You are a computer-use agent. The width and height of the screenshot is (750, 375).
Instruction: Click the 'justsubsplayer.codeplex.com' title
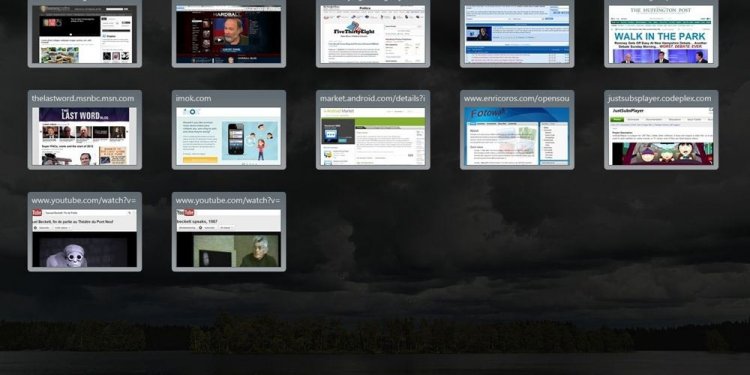pos(660,99)
